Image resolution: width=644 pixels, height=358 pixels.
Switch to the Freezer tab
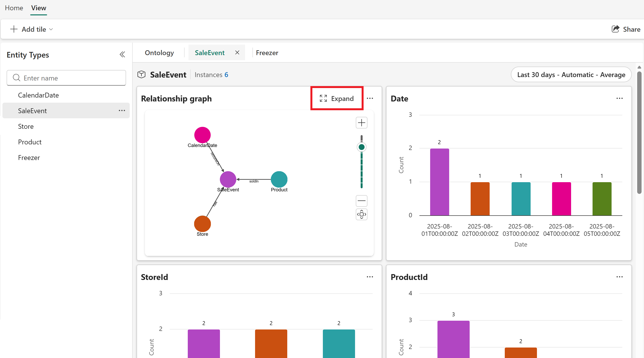click(267, 53)
